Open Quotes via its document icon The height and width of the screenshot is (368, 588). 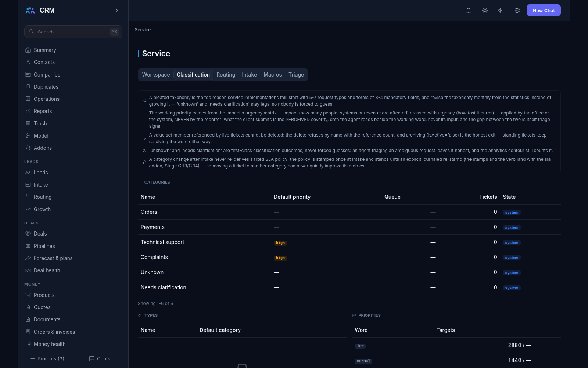point(28,307)
